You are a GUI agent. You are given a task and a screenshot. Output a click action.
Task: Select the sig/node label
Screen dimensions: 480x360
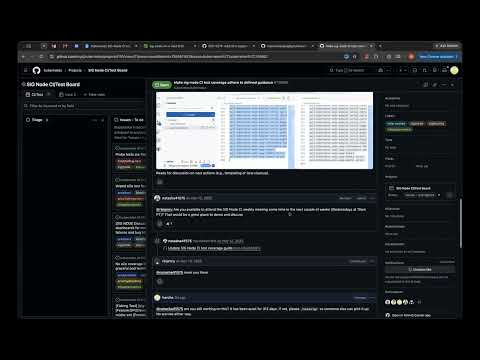417,124
